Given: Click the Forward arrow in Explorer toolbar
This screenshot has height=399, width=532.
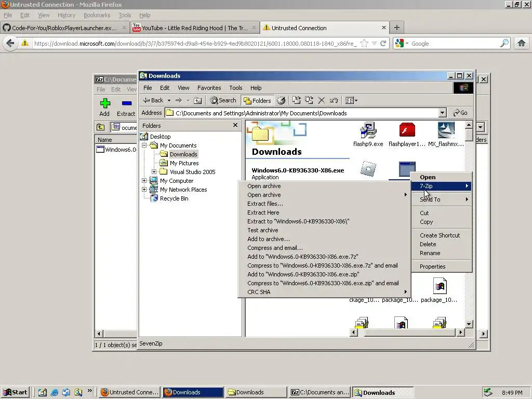Looking at the screenshot, I should 179,100.
